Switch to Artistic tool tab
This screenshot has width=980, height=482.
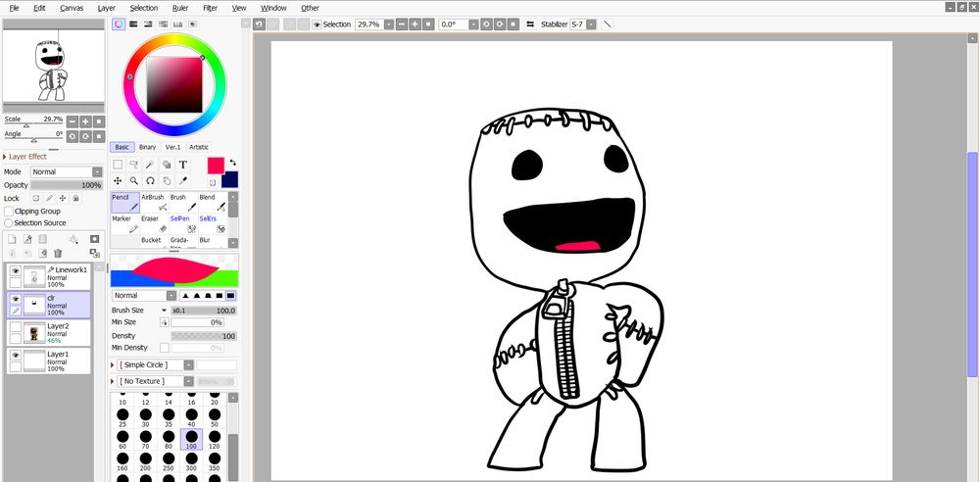click(199, 147)
